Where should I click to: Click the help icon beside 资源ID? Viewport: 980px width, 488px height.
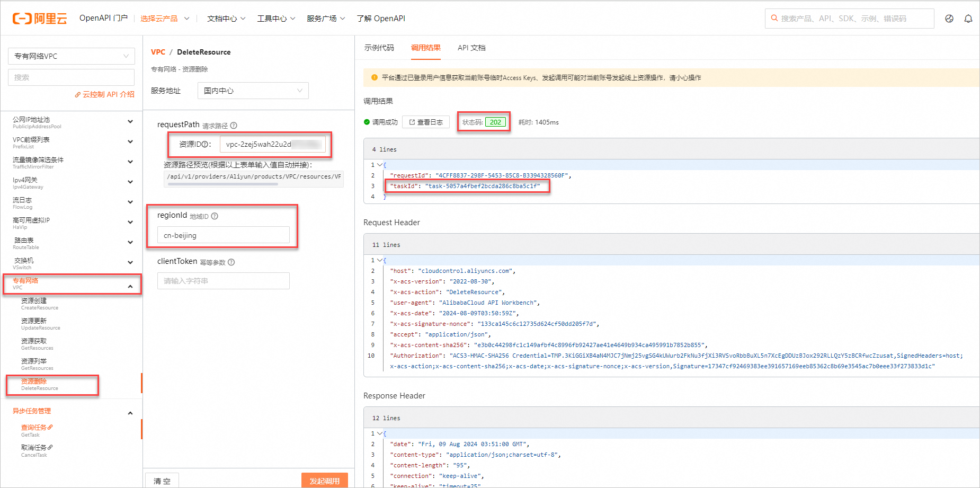coord(205,144)
